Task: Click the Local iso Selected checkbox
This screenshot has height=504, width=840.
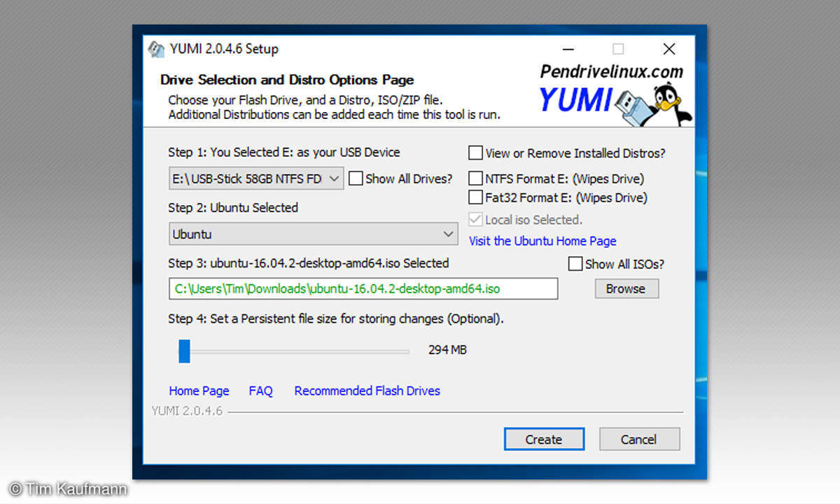Action: point(475,220)
